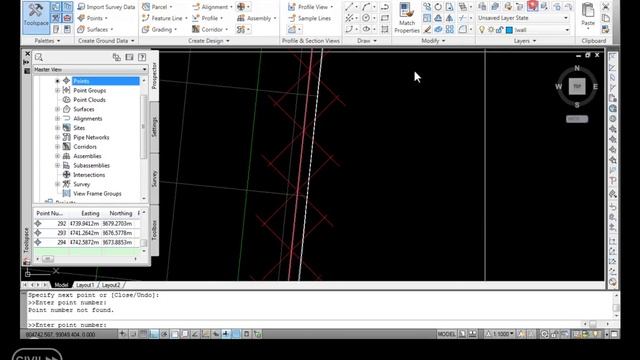Select the Arc tool in Draw panel
Screen dimensions: 640x360
coord(366,7)
